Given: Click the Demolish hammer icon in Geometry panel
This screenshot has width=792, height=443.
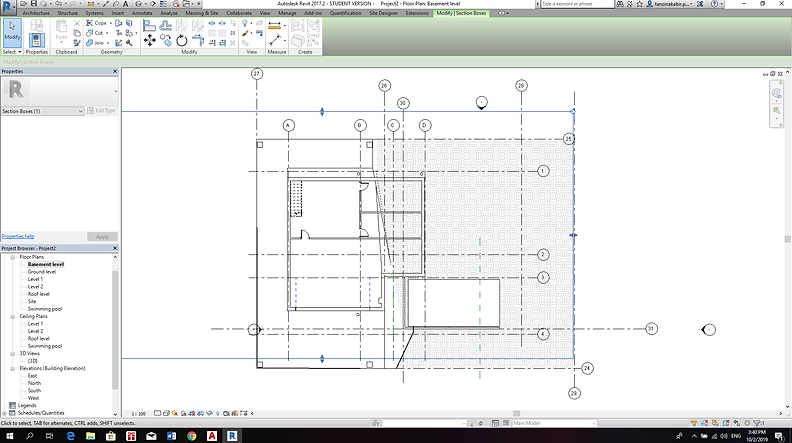Looking at the screenshot, I should click(x=129, y=43).
